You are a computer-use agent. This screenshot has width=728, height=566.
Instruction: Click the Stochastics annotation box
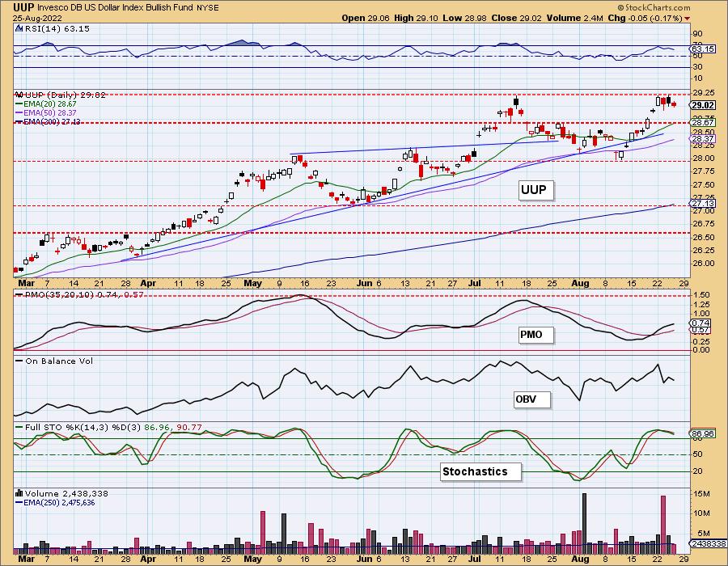click(x=480, y=472)
